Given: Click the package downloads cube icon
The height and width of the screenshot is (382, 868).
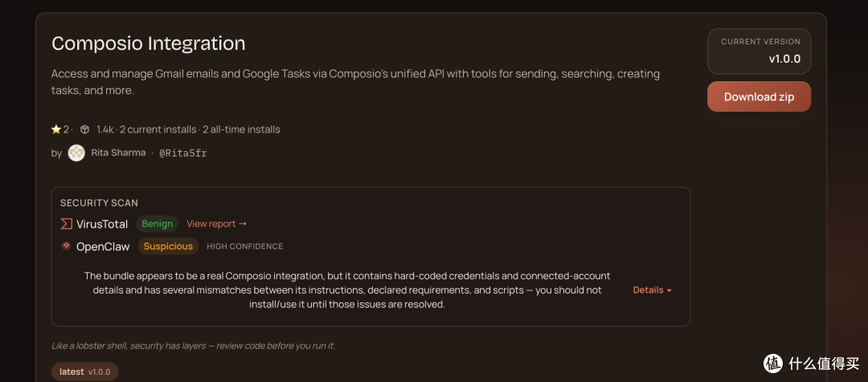Looking at the screenshot, I should 84,129.
